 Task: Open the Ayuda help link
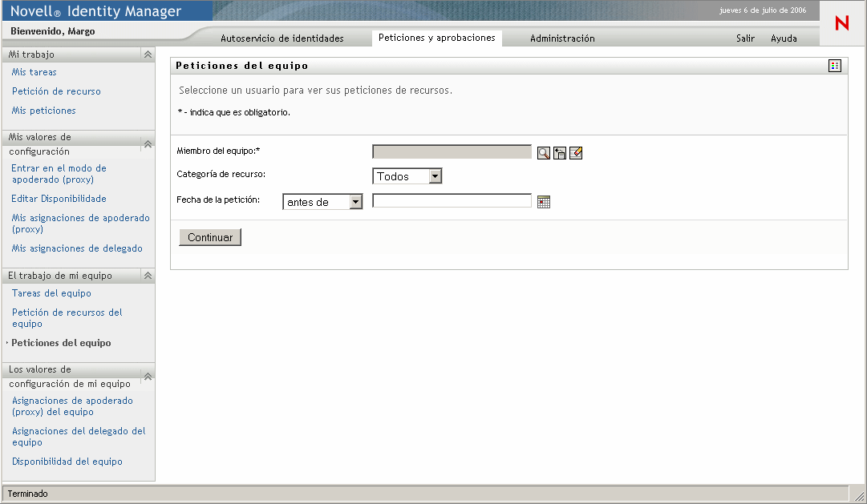click(784, 38)
